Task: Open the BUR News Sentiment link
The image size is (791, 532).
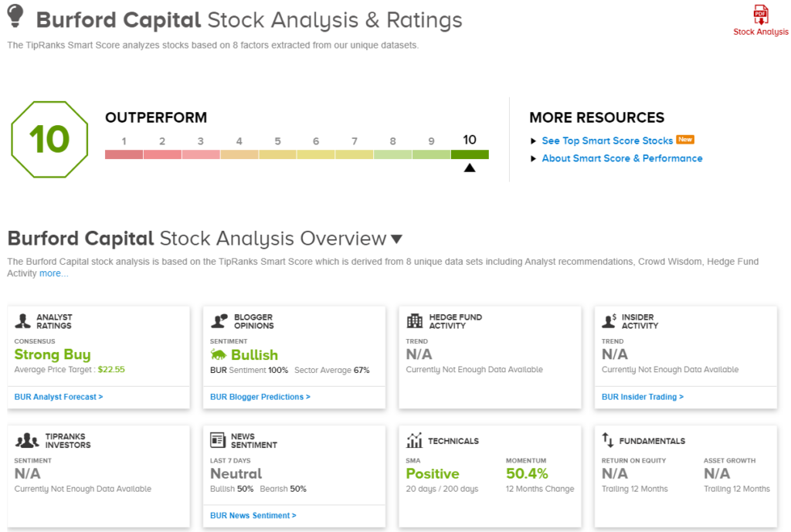Action: (x=253, y=515)
